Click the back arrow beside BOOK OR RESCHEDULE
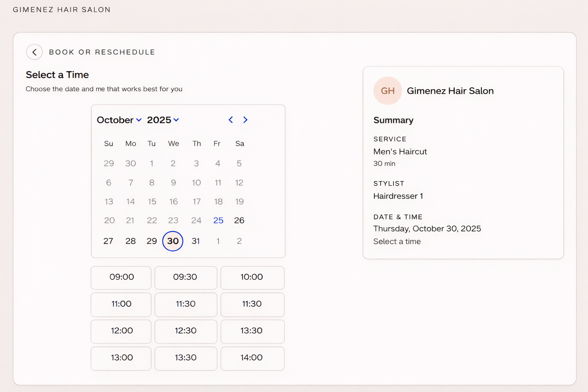588x392 pixels. (34, 52)
